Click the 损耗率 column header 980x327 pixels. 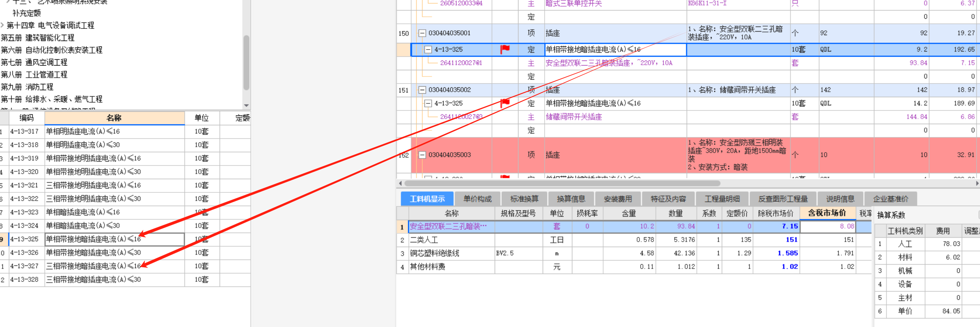(x=587, y=213)
